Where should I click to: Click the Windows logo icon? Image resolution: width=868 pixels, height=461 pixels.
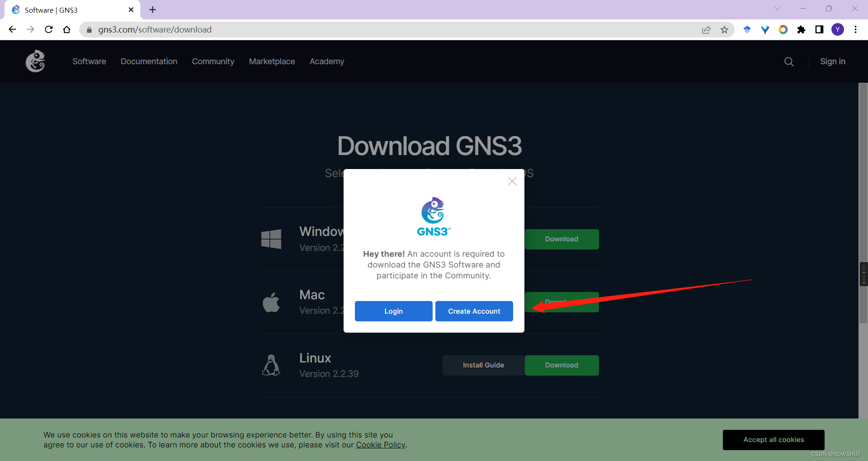(271, 239)
